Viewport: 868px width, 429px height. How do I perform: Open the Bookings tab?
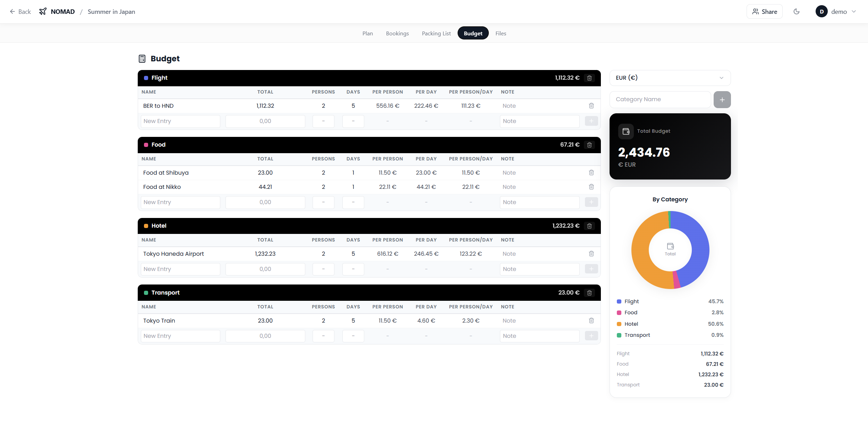click(x=397, y=34)
